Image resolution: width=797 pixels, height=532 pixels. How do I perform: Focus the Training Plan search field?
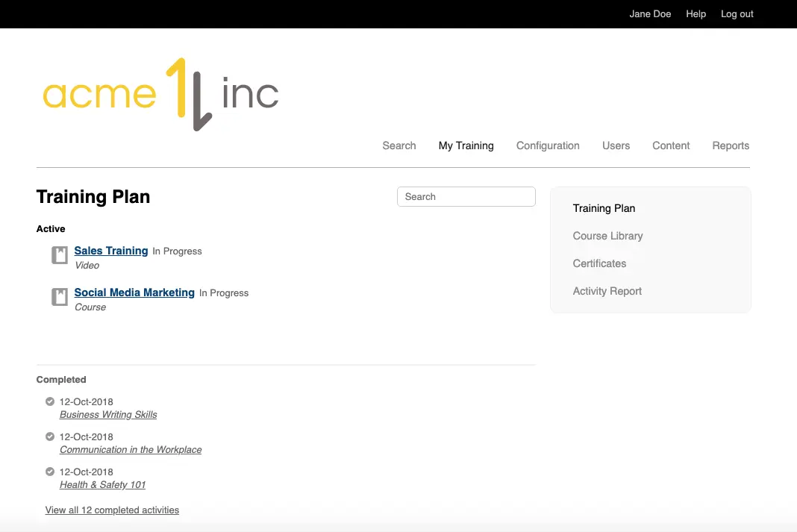click(x=466, y=197)
